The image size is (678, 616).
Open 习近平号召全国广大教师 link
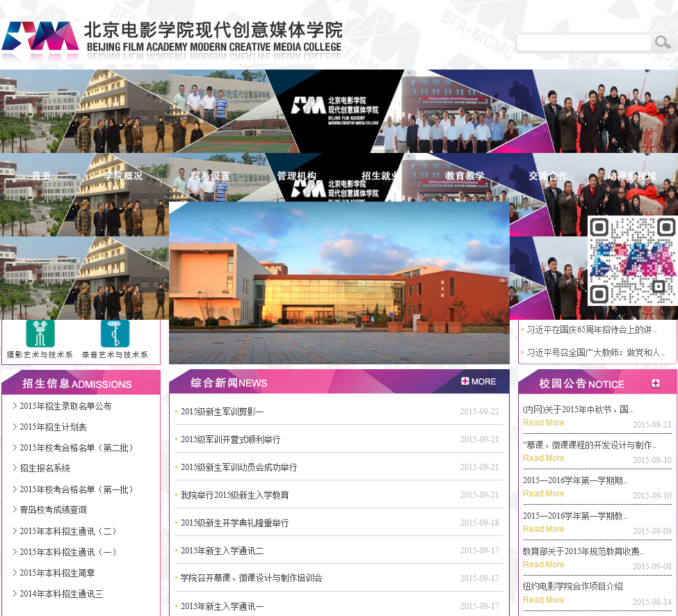click(x=596, y=352)
